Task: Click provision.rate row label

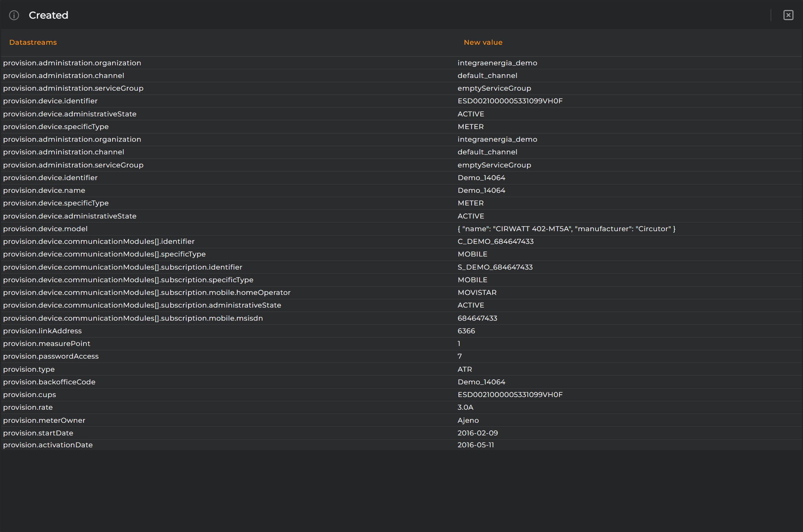Action: click(x=28, y=407)
